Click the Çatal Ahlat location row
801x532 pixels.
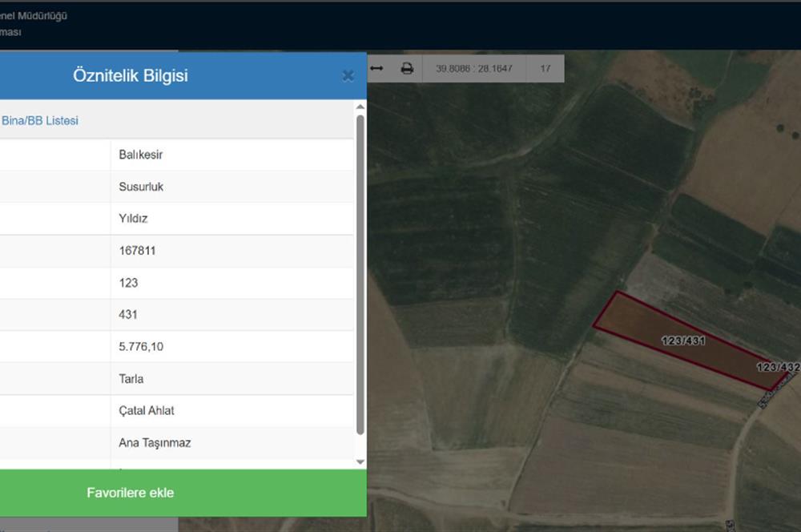click(147, 411)
